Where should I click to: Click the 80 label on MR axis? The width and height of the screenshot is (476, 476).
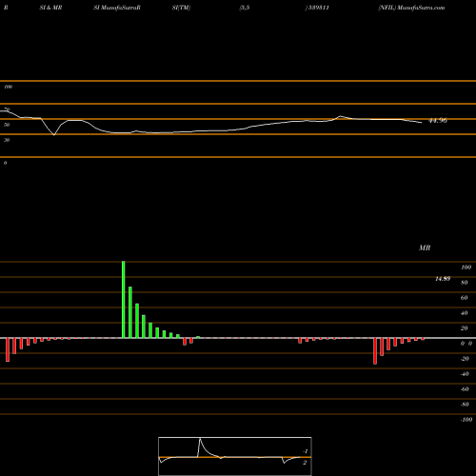point(464,283)
